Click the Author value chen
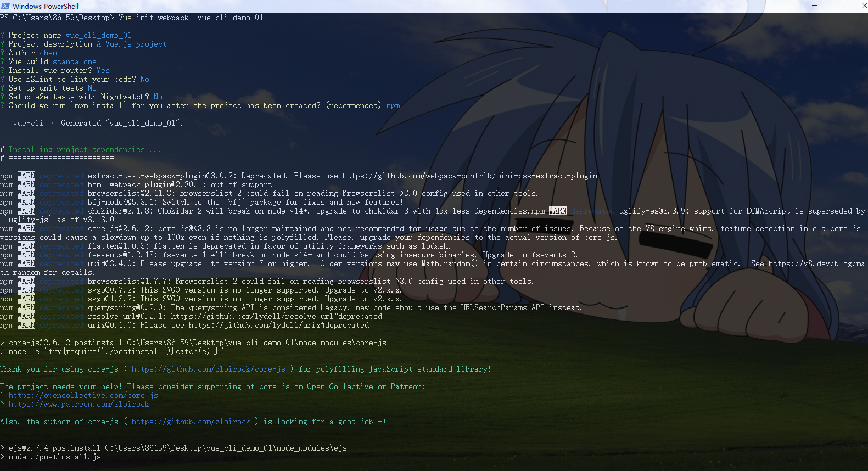The width and height of the screenshot is (868, 471). point(48,53)
